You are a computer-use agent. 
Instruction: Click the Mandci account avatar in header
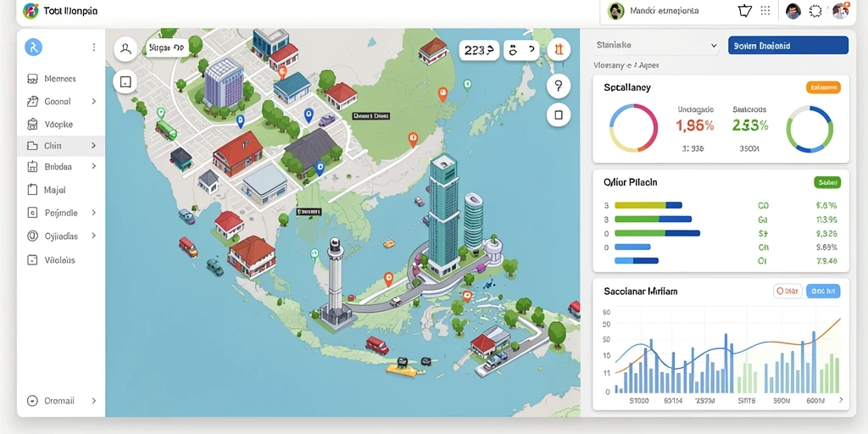[x=615, y=10]
